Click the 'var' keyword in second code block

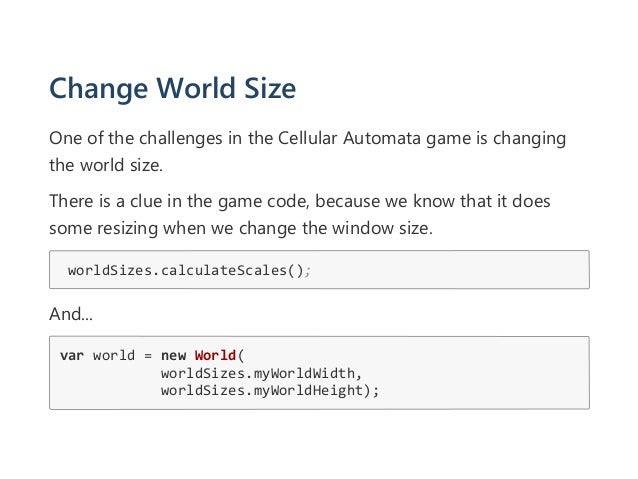click(72, 355)
